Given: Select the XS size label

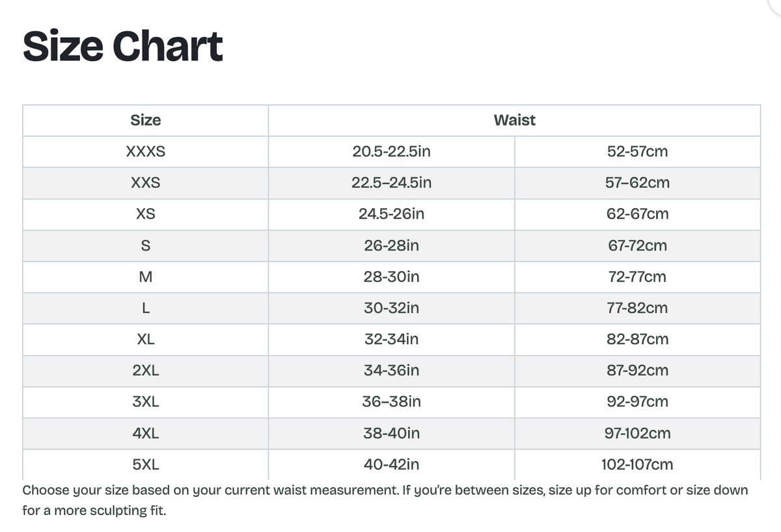Looking at the screenshot, I should [x=146, y=215].
